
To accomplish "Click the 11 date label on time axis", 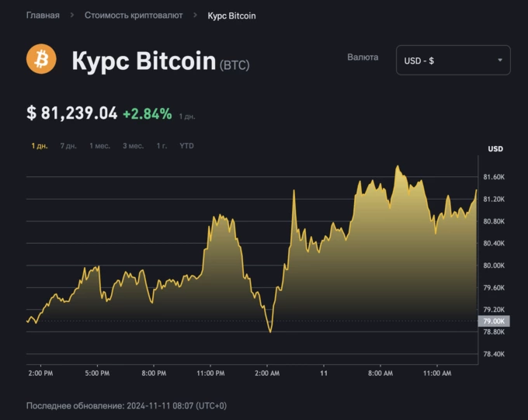I will [x=324, y=373].
